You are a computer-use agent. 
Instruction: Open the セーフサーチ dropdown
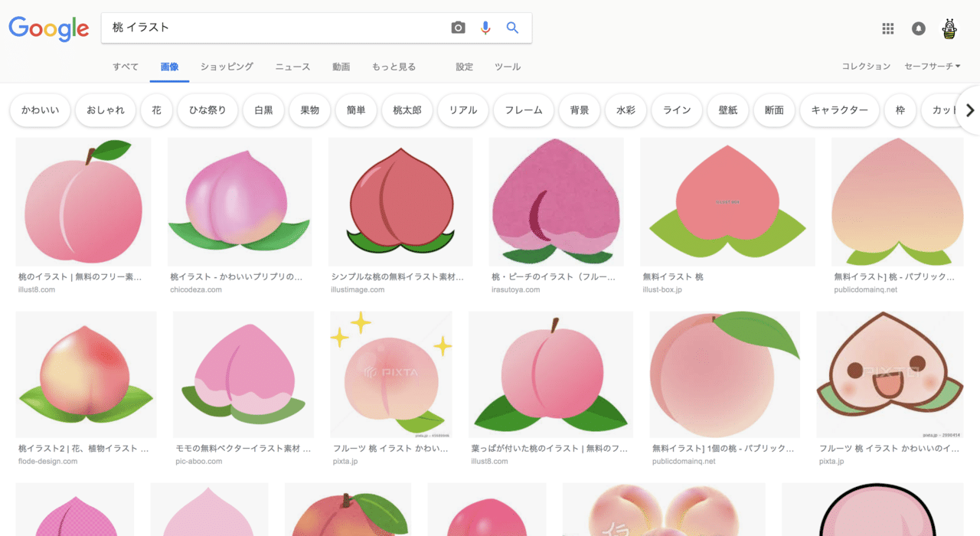[x=932, y=67]
